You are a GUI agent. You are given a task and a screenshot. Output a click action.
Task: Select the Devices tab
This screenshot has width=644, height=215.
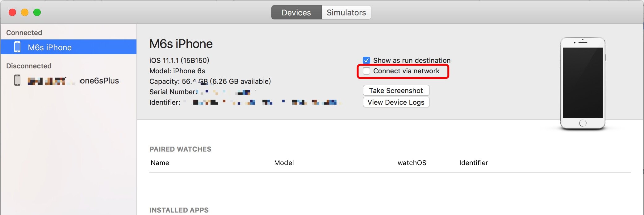[296, 13]
